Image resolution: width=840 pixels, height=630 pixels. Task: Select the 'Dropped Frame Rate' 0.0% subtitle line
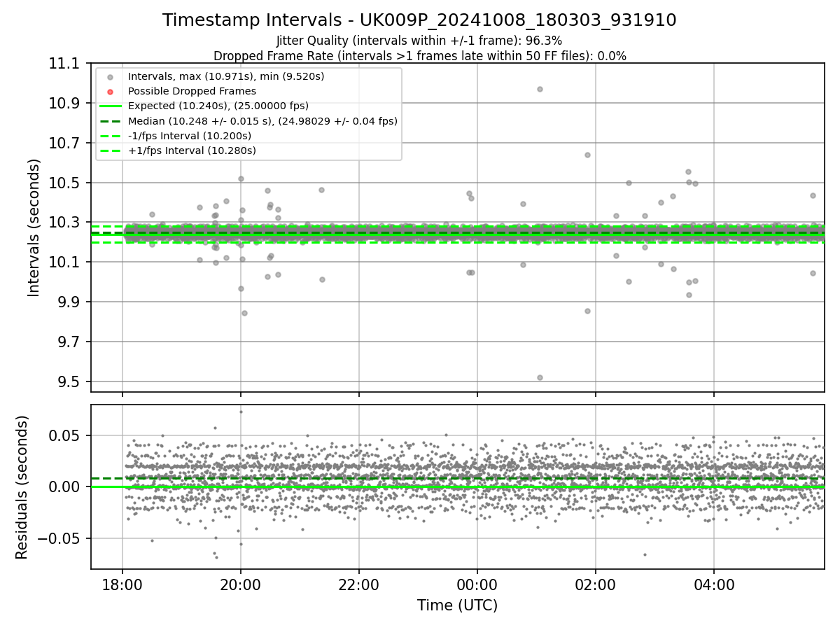coord(419,56)
